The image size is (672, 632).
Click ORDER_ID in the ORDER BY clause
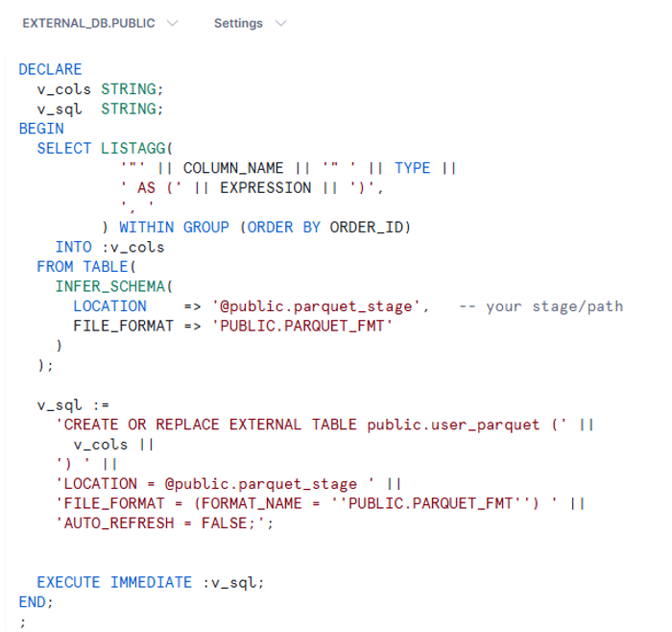(x=370, y=227)
